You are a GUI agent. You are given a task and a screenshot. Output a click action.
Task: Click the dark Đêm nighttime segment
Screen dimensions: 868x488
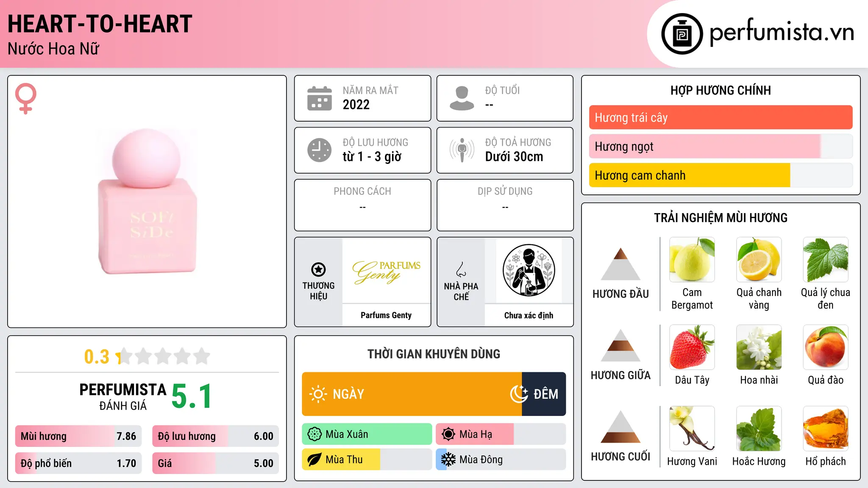click(x=544, y=394)
